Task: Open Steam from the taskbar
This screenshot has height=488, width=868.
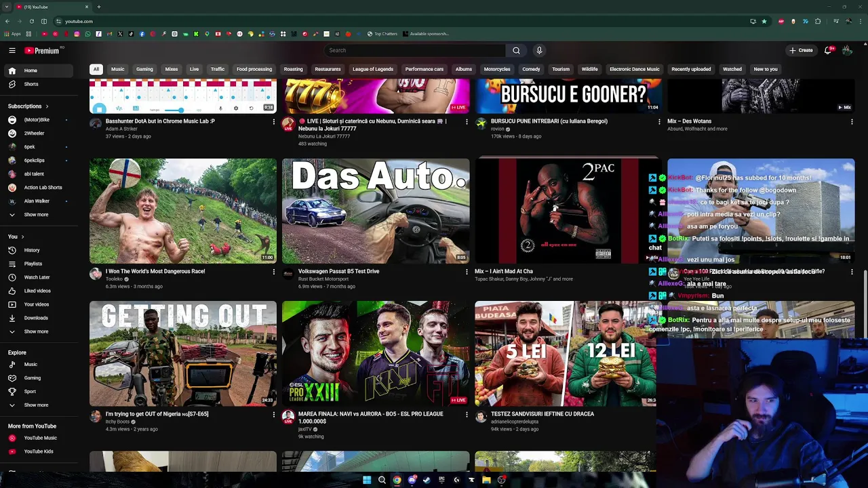Action: click(x=427, y=480)
